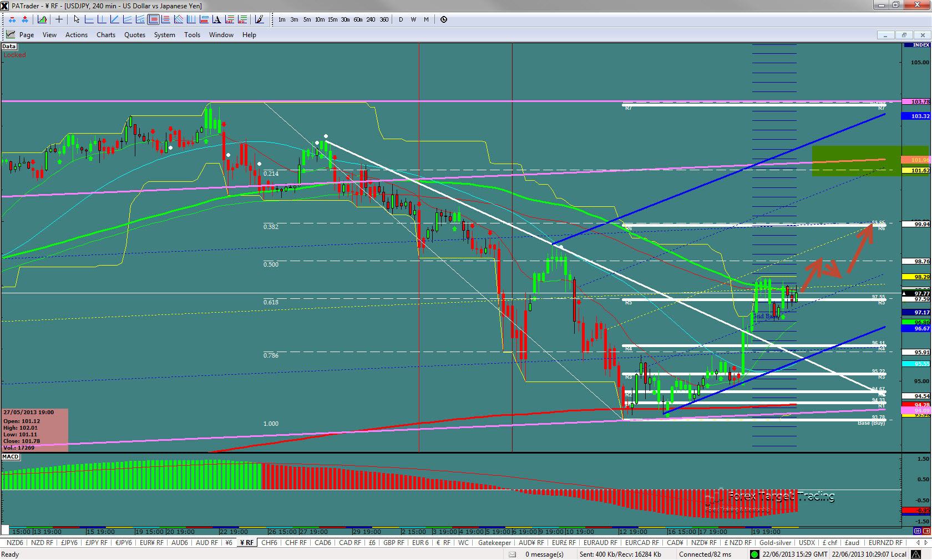
Task: Select the monthly M timeframe button
Action: 426,19
